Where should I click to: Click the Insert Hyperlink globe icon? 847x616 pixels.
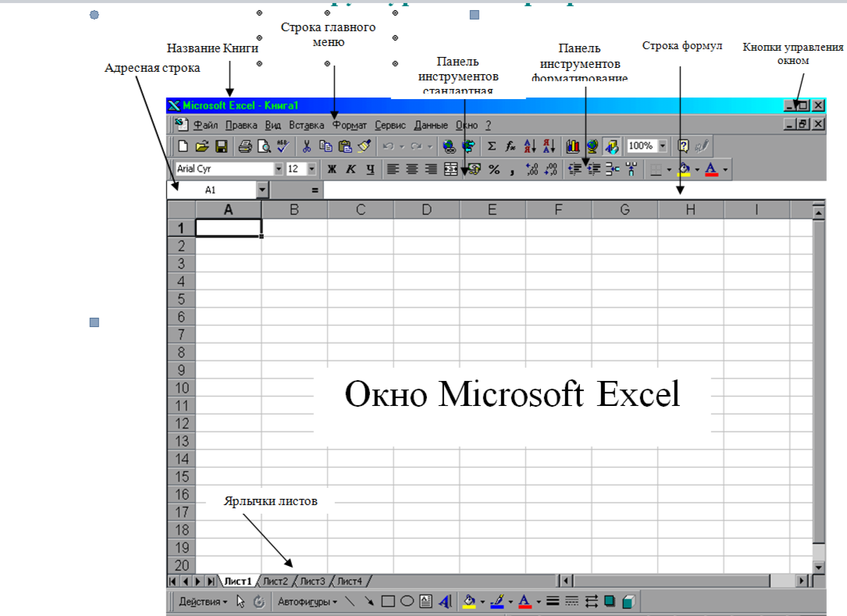449,146
